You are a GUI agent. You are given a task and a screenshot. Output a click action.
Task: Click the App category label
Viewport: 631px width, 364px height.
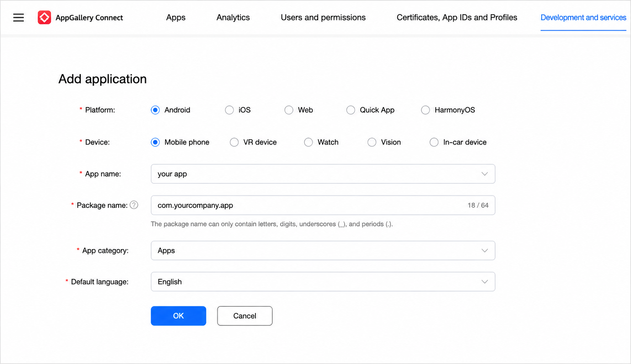point(105,251)
